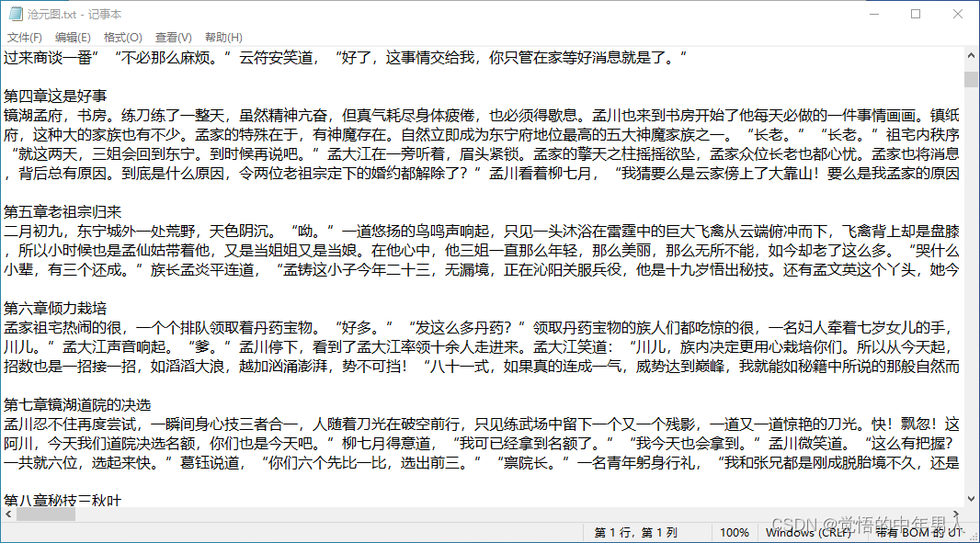Click the heading 第五章老祖宗归来

[x=63, y=212]
